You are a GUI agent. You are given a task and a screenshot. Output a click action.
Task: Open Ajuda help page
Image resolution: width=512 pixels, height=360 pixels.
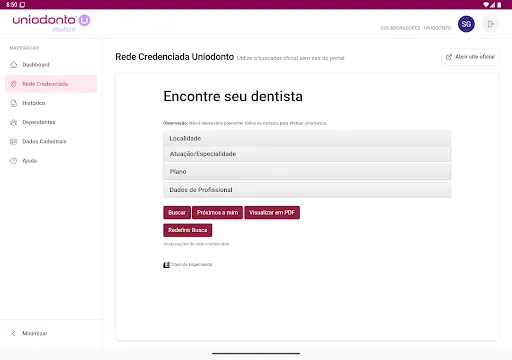click(51, 161)
